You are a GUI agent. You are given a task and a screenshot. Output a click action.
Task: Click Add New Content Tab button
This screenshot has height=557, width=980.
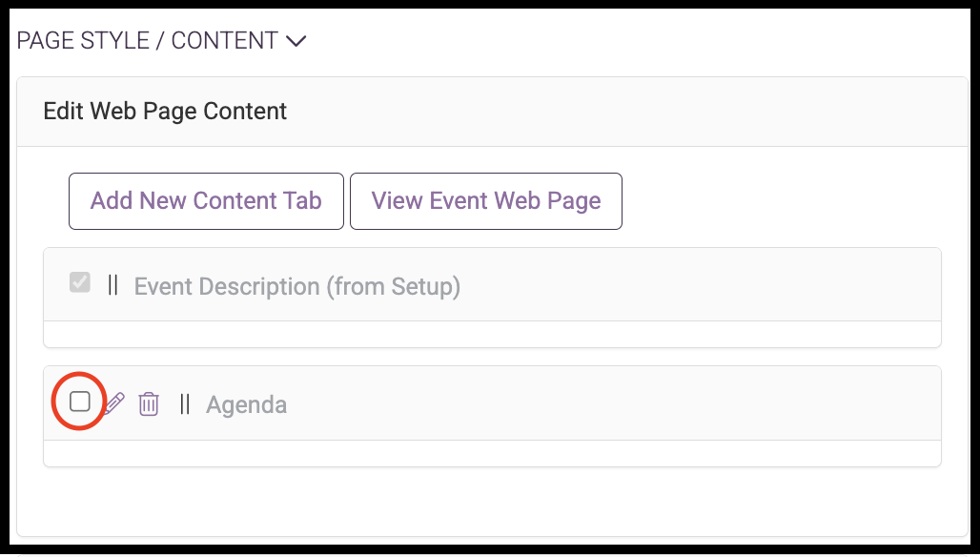tap(206, 201)
